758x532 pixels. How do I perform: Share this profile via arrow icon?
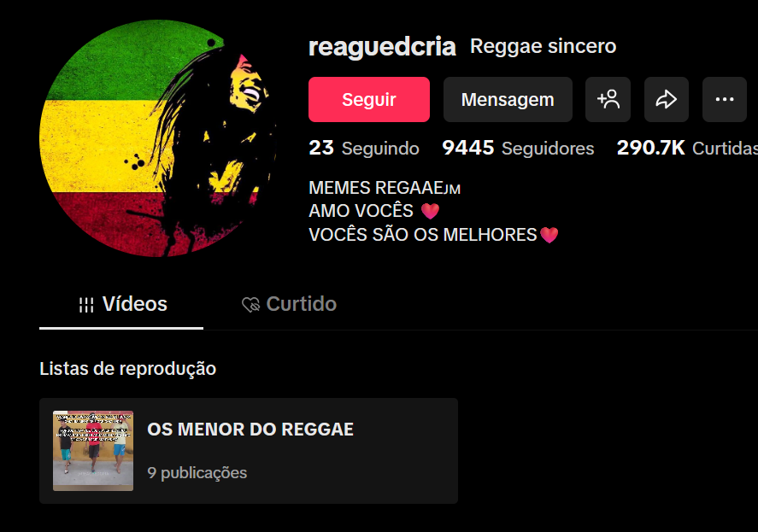coord(667,99)
